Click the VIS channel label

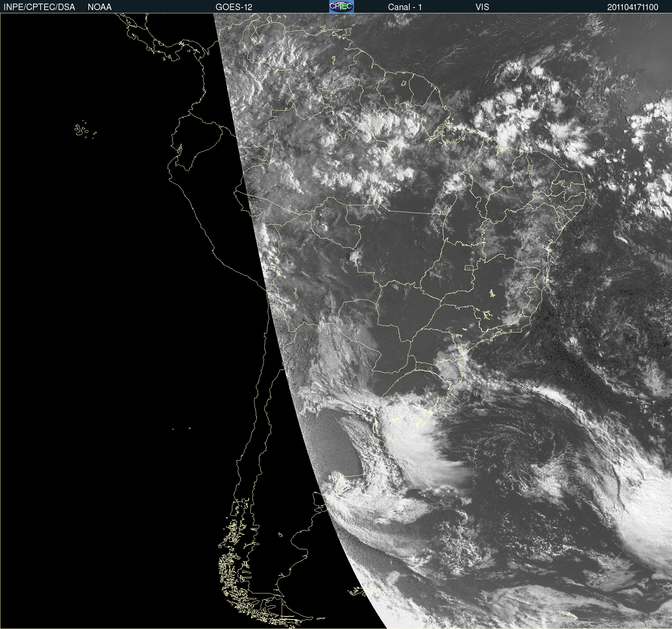482,7
